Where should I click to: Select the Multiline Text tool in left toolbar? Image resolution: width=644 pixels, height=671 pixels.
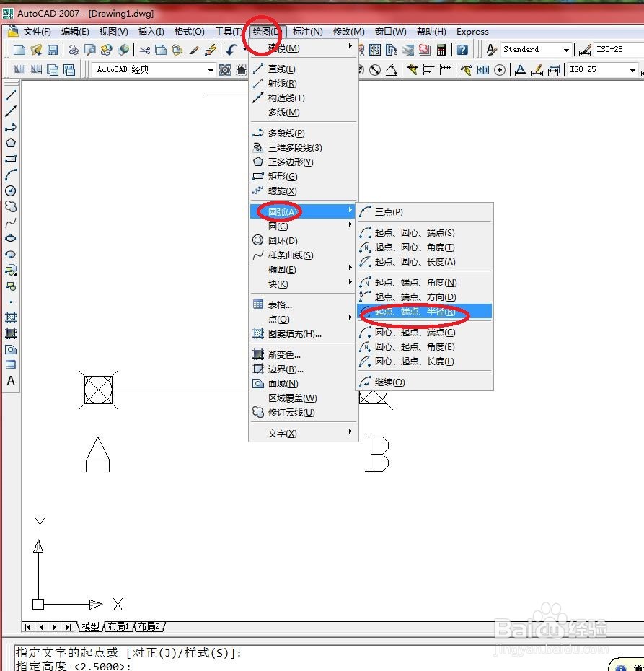(11, 381)
